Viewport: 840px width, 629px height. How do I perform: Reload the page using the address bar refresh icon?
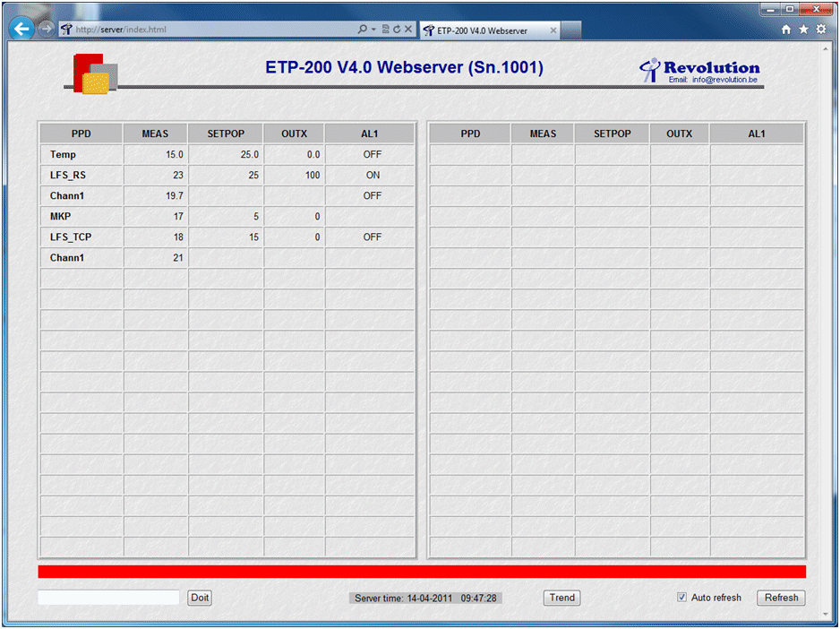[x=397, y=29]
